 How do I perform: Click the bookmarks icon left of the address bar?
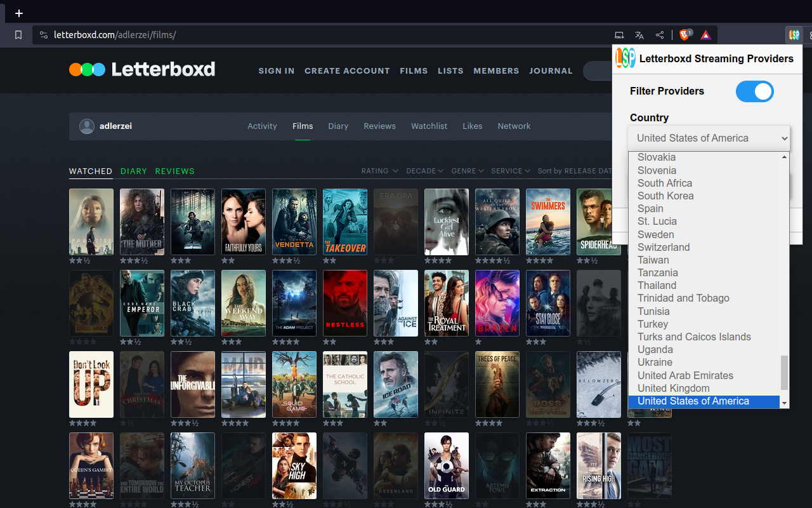(x=18, y=35)
